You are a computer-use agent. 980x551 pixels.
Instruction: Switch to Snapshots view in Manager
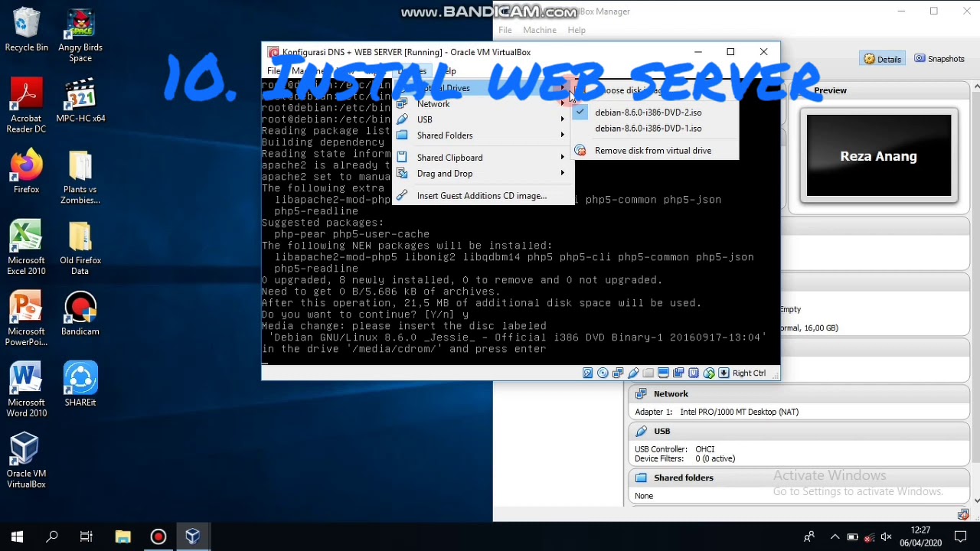pyautogui.click(x=939, y=59)
